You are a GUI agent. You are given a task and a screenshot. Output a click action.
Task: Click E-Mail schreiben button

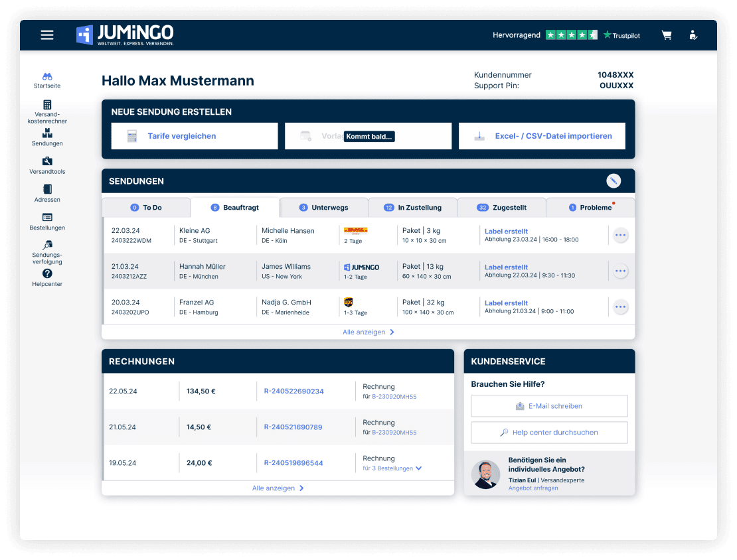[x=549, y=406]
